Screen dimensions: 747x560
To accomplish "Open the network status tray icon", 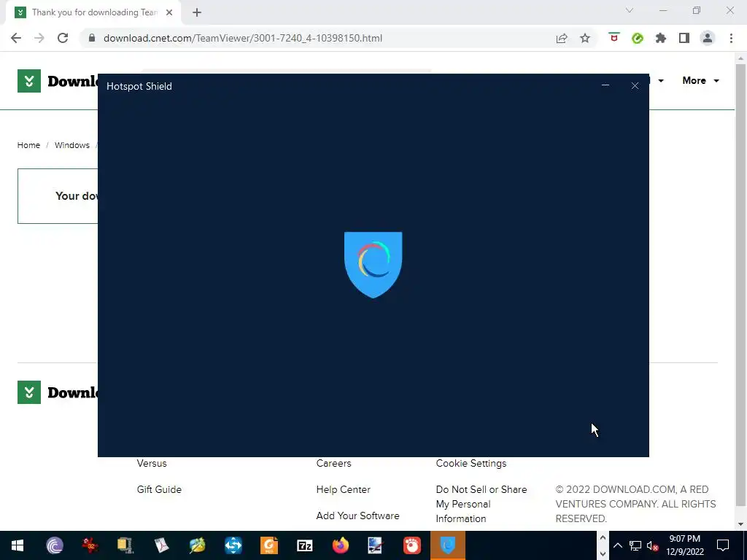I will 635,545.
